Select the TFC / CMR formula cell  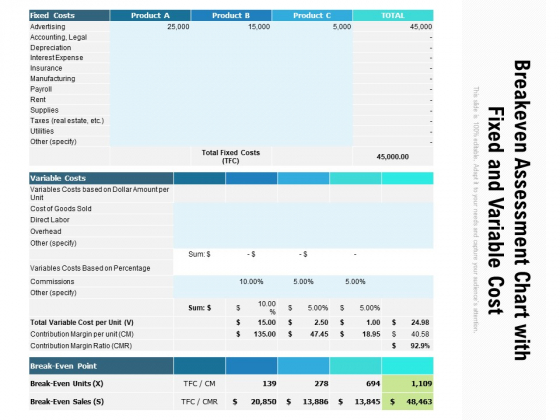[x=199, y=401]
